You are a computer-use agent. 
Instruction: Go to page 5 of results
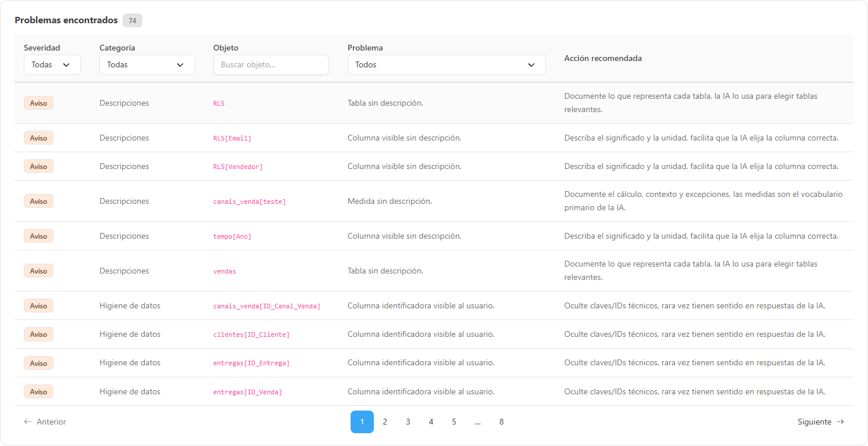[x=454, y=422]
